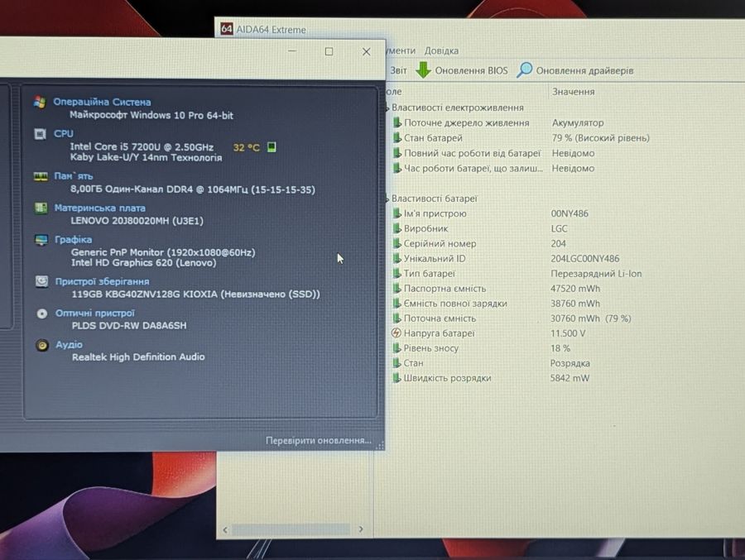The height and width of the screenshot is (560, 745).
Task: Select the 47520 mWh capacity value
Action: 575,289
